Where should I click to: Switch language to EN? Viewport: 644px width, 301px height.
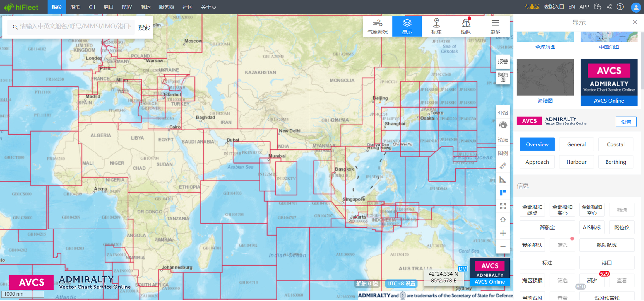click(x=571, y=7)
